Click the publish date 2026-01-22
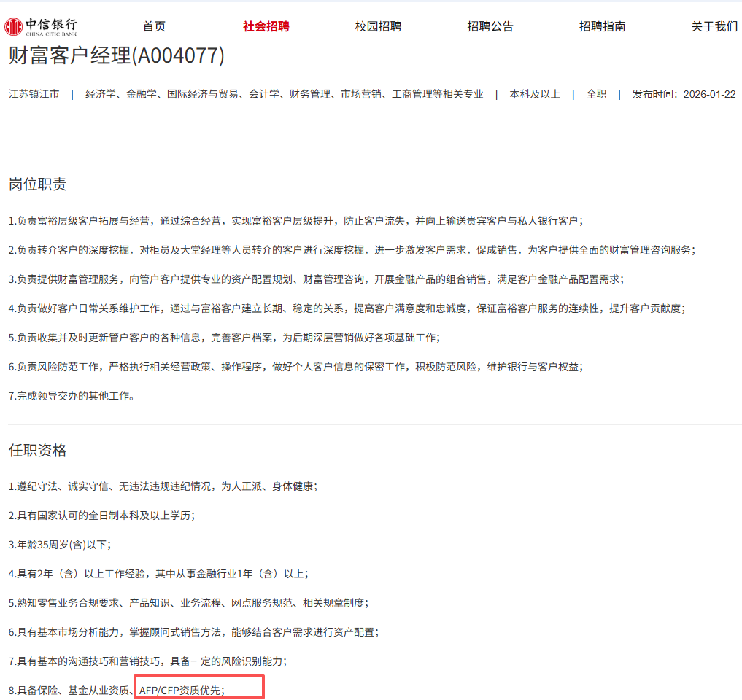 coord(709,94)
